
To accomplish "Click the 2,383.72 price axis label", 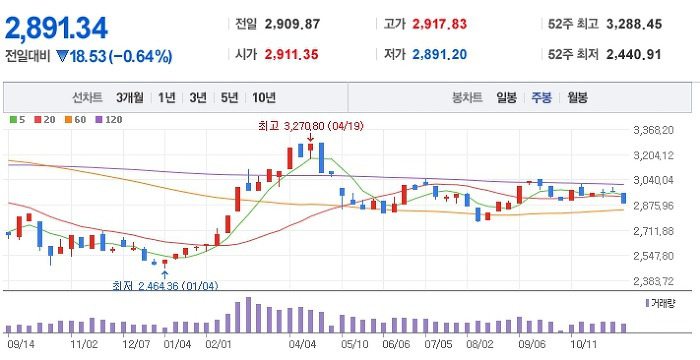I will point(653,281).
